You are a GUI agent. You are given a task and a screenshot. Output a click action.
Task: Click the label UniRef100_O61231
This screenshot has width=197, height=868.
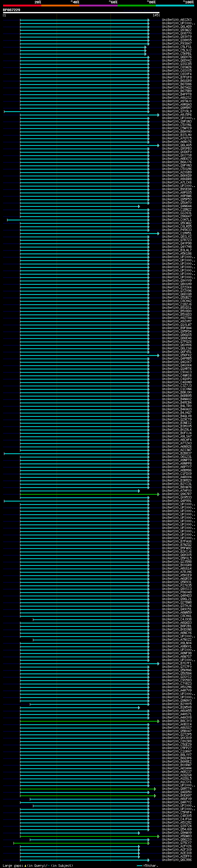177,457
